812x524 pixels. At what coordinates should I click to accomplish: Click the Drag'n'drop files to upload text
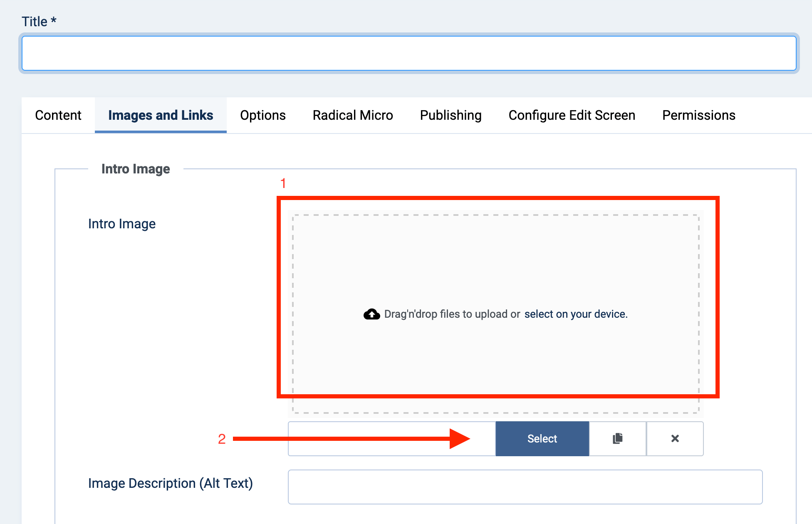(451, 314)
